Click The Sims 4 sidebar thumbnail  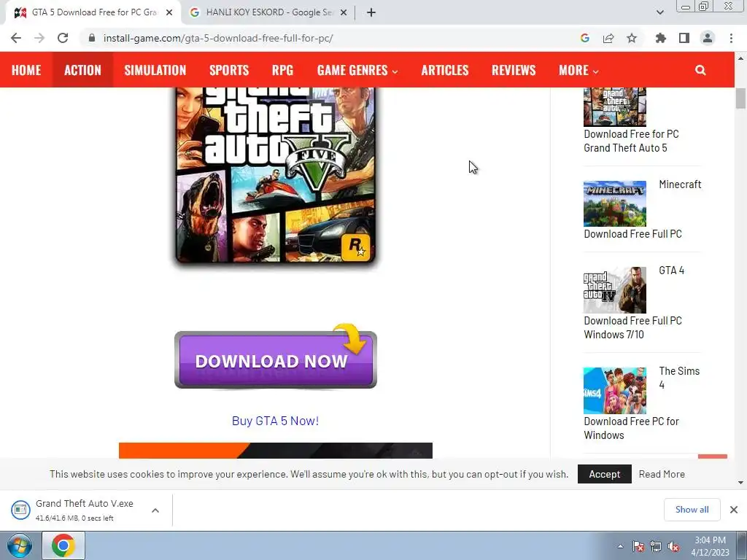pos(614,391)
